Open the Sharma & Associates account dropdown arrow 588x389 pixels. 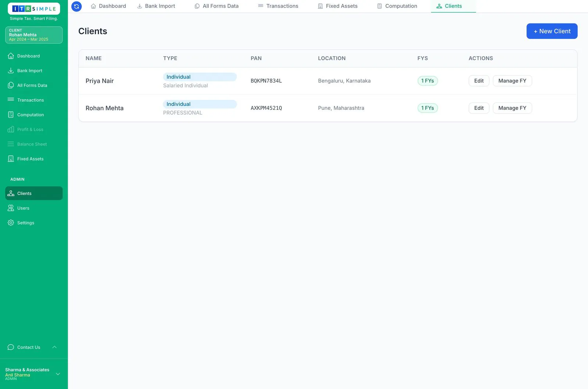58,374
